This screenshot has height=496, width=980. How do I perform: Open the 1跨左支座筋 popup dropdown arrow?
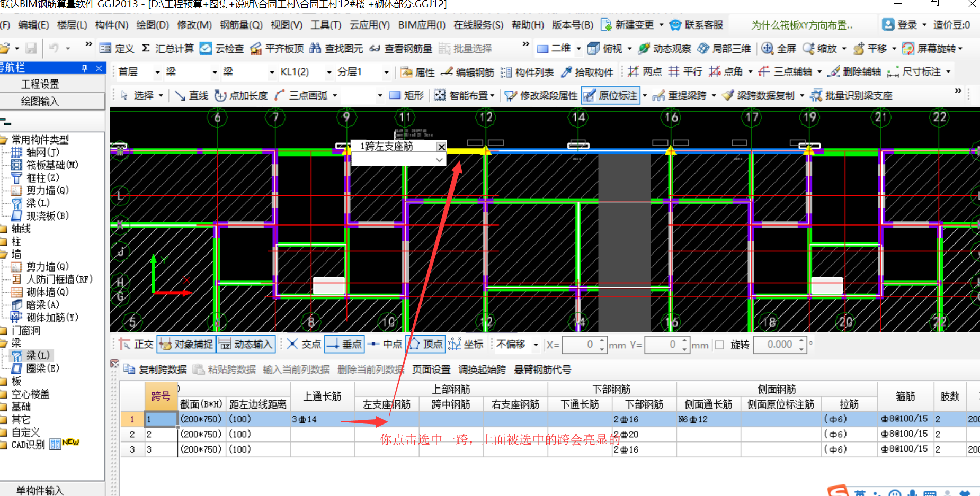pos(439,159)
